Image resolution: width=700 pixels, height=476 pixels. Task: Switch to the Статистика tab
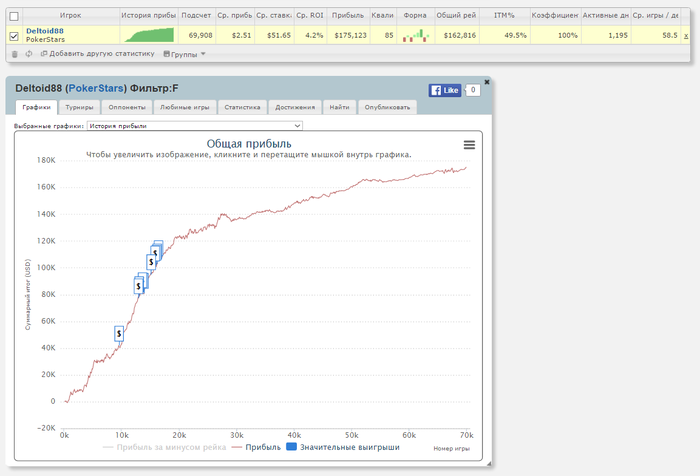[242, 107]
